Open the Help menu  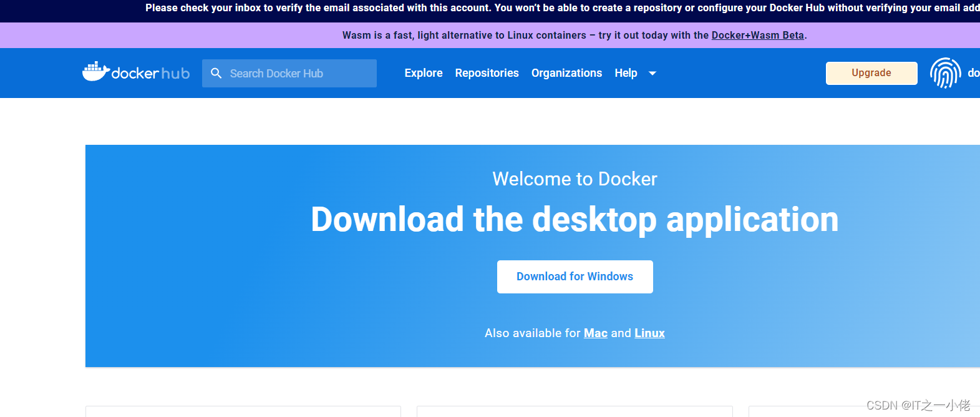(x=626, y=73)
